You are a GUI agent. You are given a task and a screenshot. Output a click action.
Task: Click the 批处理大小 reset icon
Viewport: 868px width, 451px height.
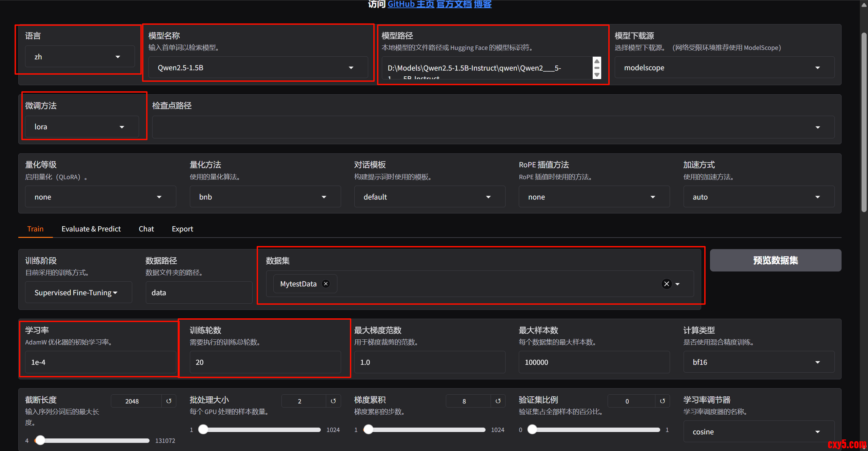pos(333,401)
